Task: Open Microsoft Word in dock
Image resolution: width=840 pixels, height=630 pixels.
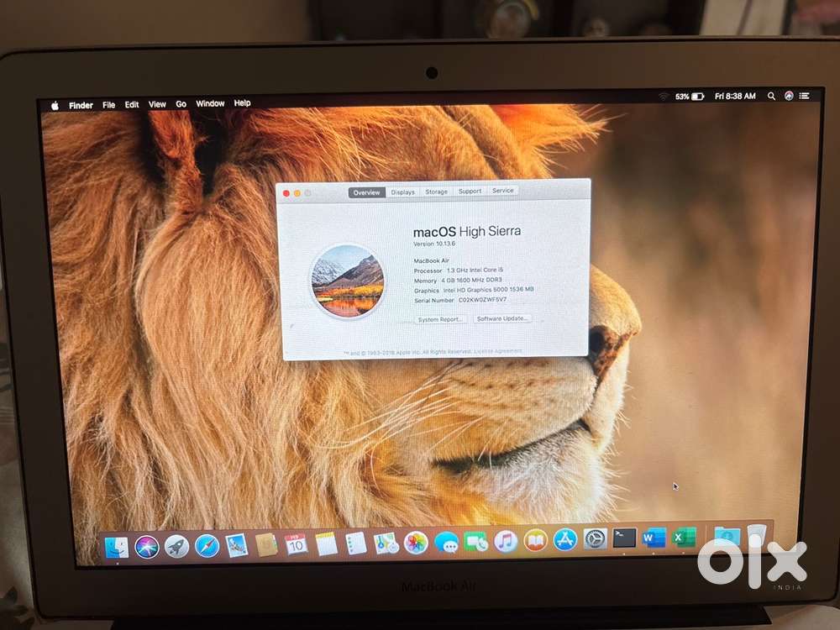Action: [654, 538]
